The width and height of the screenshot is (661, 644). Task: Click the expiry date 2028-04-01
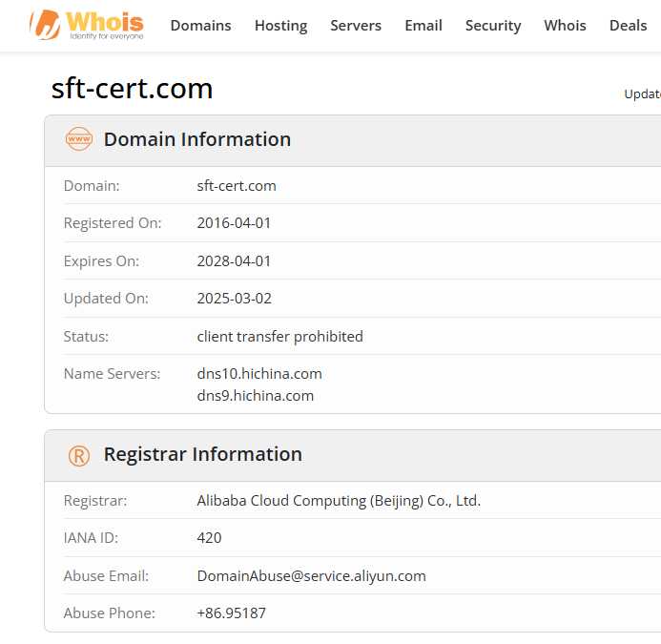tap(234, 261)
